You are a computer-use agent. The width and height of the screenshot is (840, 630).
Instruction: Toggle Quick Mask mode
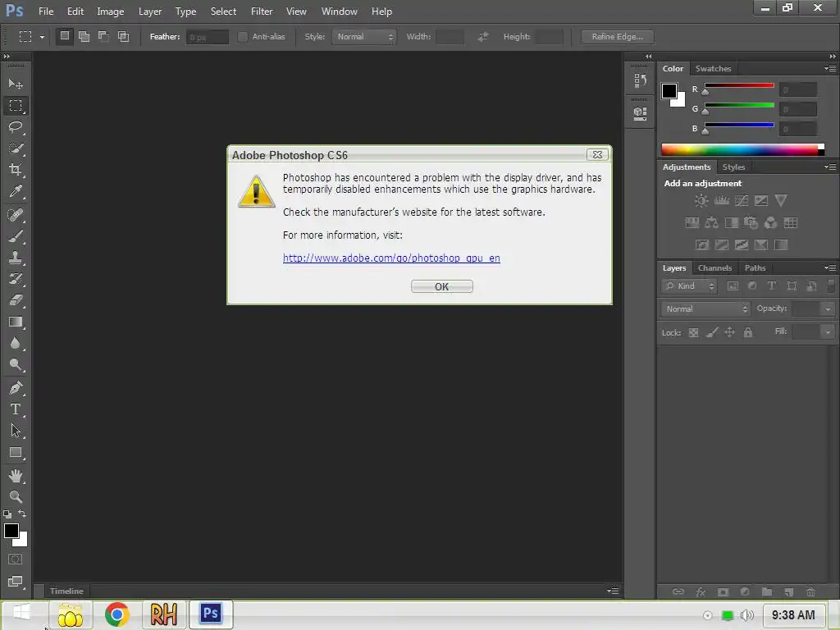tap(16, 559)
